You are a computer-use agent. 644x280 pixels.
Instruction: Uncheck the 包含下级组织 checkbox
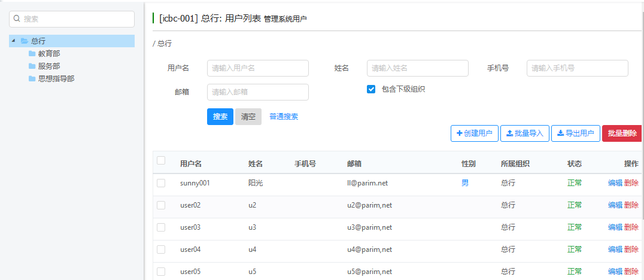coord(371,89)
